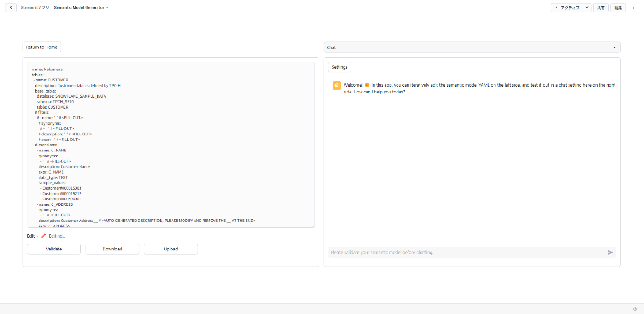Image resolution: width=644 pixels, height=314 pixels.
Task: Click the pencil icon next to Editing
Action: tap(43, 236)
